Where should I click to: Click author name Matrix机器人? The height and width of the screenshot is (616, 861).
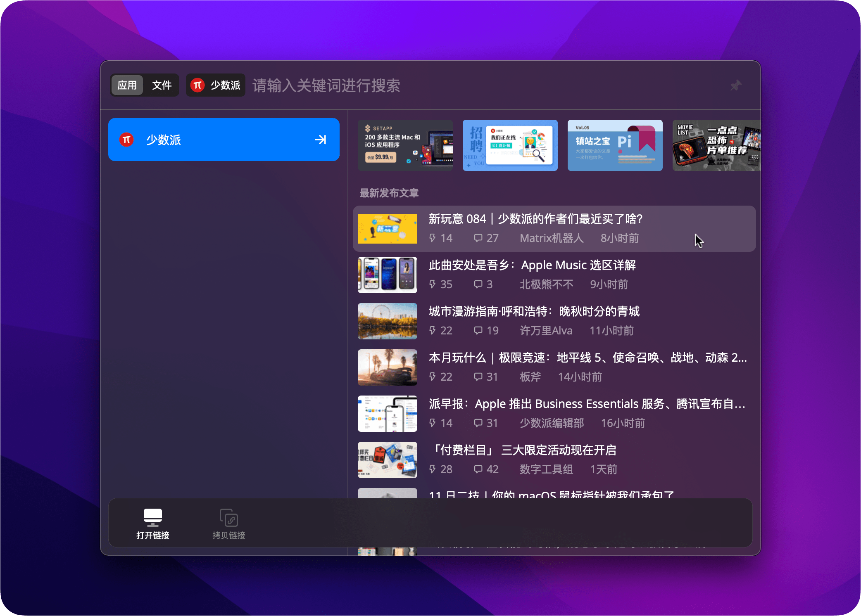551,238
